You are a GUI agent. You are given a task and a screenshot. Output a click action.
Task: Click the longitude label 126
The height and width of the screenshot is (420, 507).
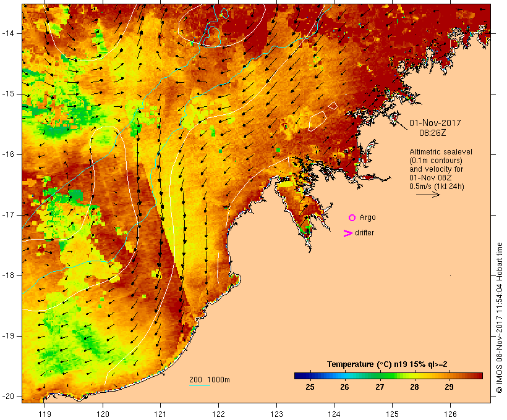coord(450,414)
